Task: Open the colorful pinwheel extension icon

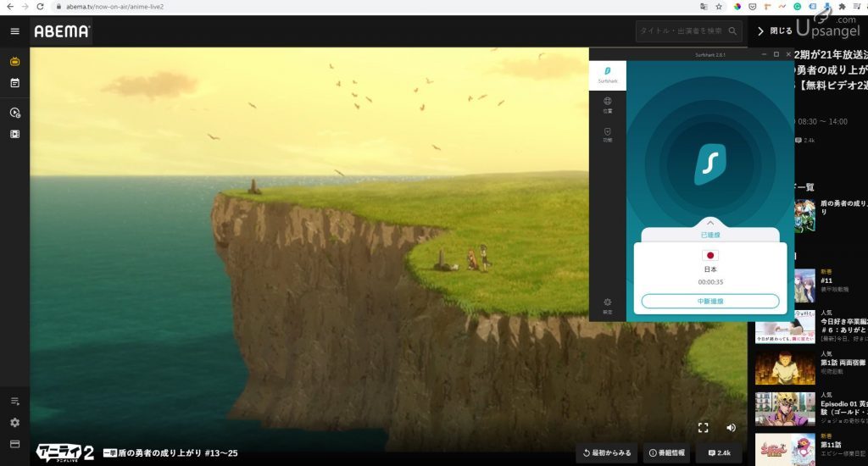Action: (737, 7)
